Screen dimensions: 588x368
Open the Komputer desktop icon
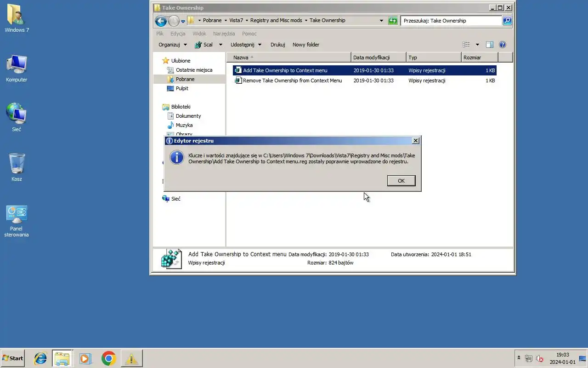pos(17,69)
